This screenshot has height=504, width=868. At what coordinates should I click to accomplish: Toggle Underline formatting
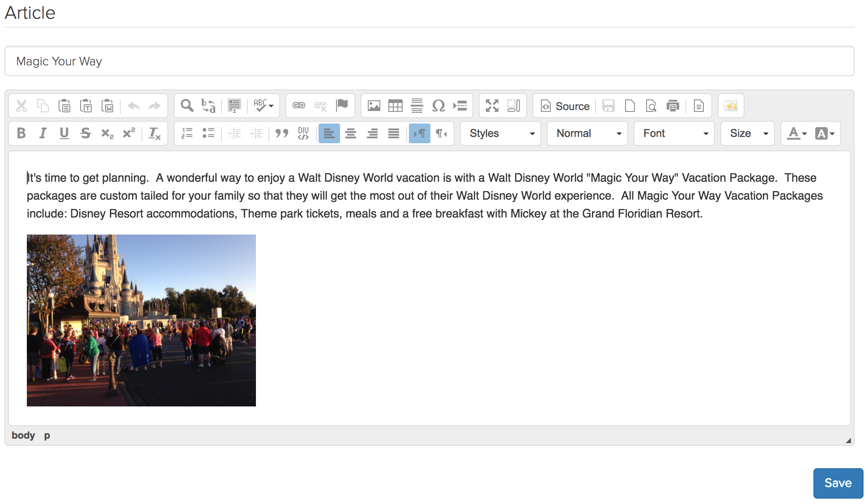(64, 133)
